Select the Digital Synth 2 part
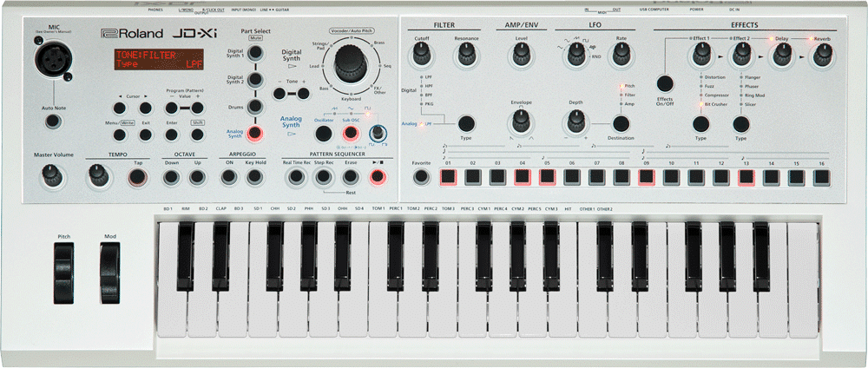 click(x=255, y=80)
